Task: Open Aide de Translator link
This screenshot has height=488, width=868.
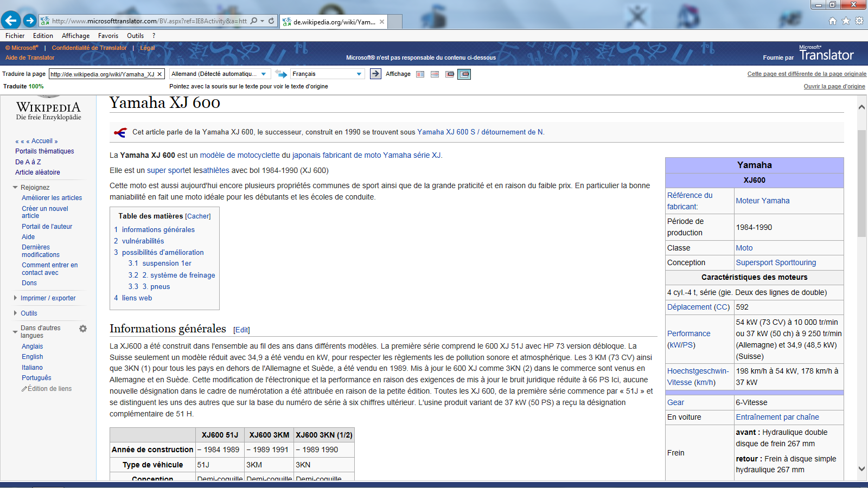Action: click(x=30, y=57)
